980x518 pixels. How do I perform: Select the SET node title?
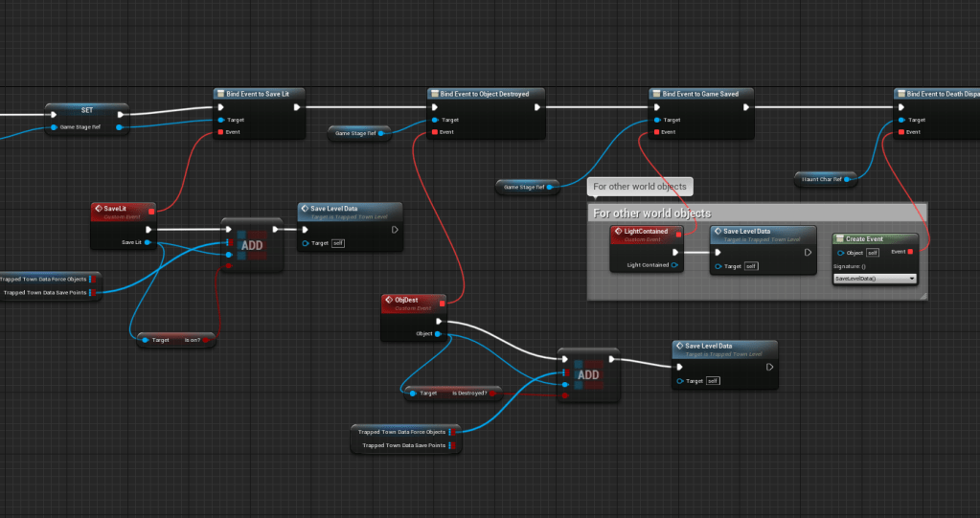[86, 110]
